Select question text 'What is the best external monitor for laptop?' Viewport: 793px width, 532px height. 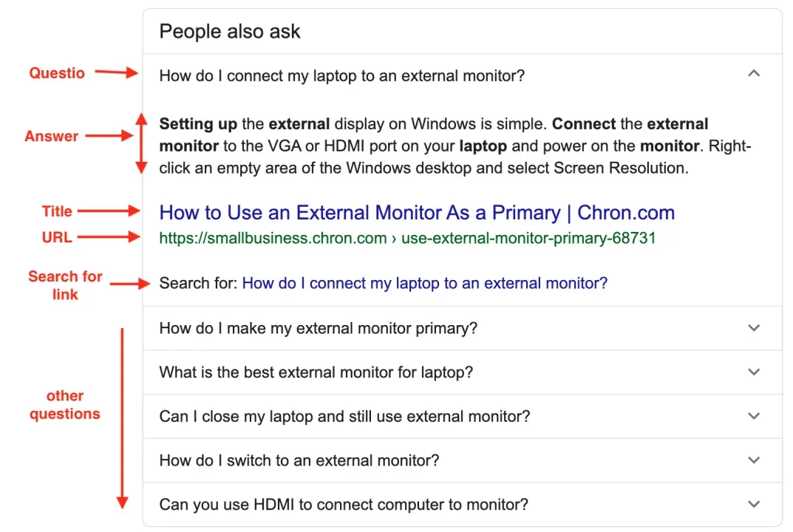tap(316, 372)
